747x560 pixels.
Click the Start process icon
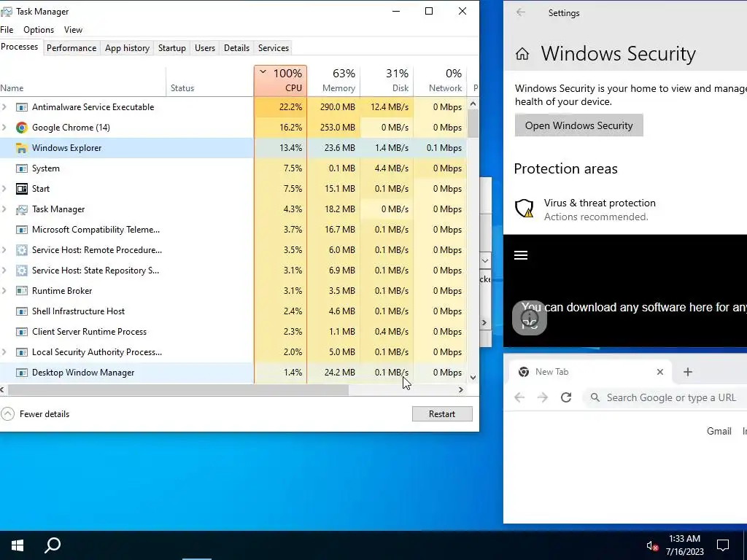pos(21,189)
